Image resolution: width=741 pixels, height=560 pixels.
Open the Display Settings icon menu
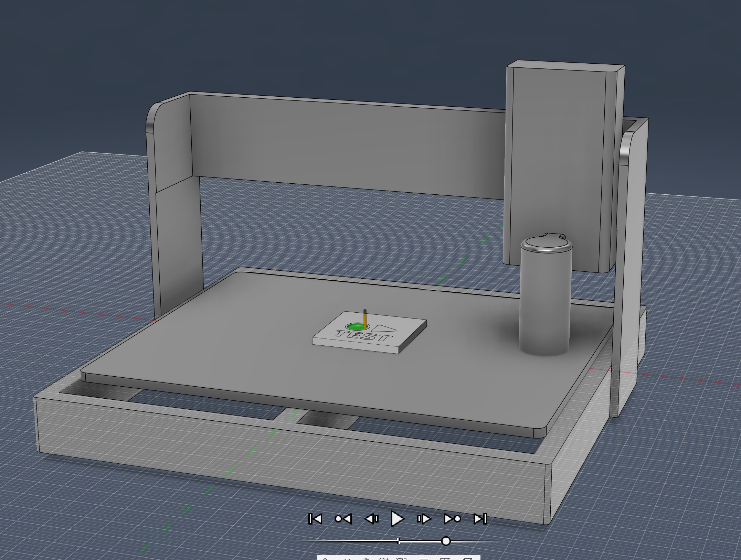click(424, 559)
